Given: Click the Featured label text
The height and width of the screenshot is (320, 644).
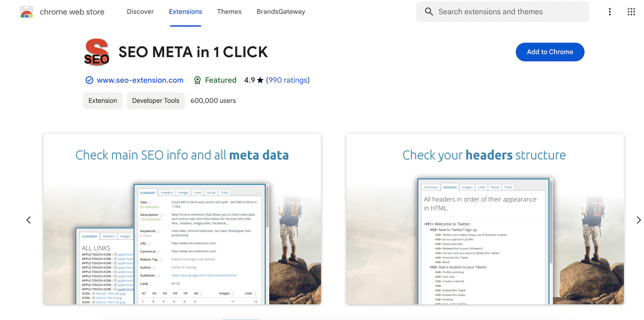Looking at the screenshot, I should [221, 80].
